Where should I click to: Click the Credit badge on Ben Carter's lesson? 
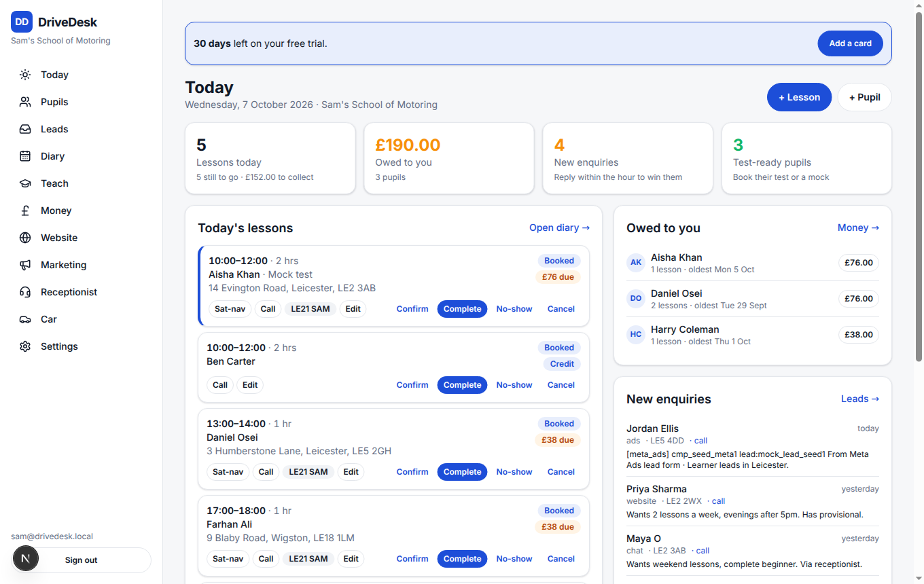pos(562,364)
